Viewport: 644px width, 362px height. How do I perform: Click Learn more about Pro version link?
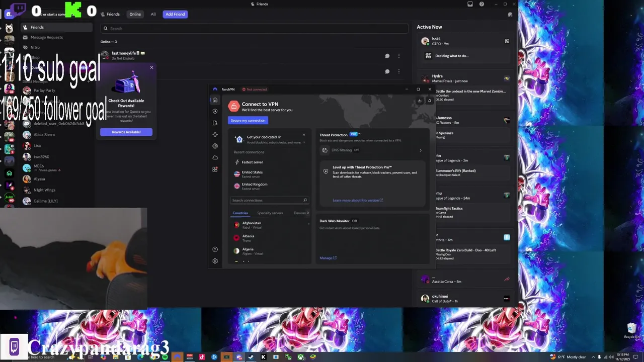click(x=358, y=200)
